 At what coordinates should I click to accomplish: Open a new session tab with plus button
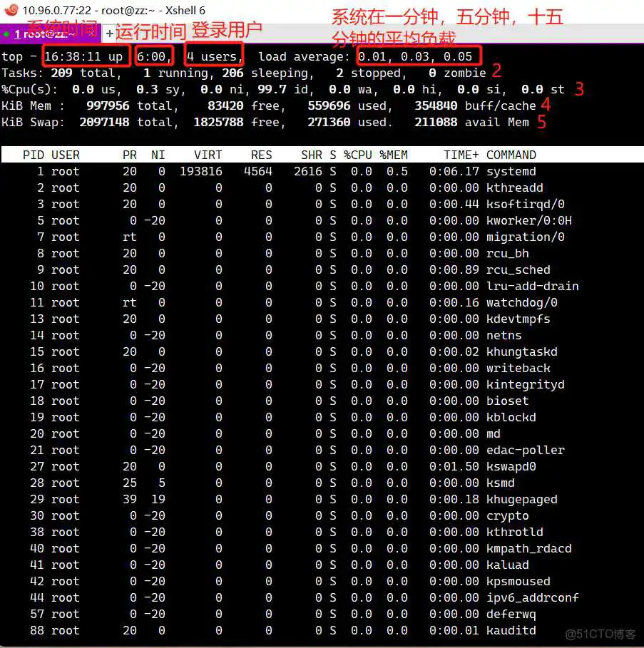point(108,33)
